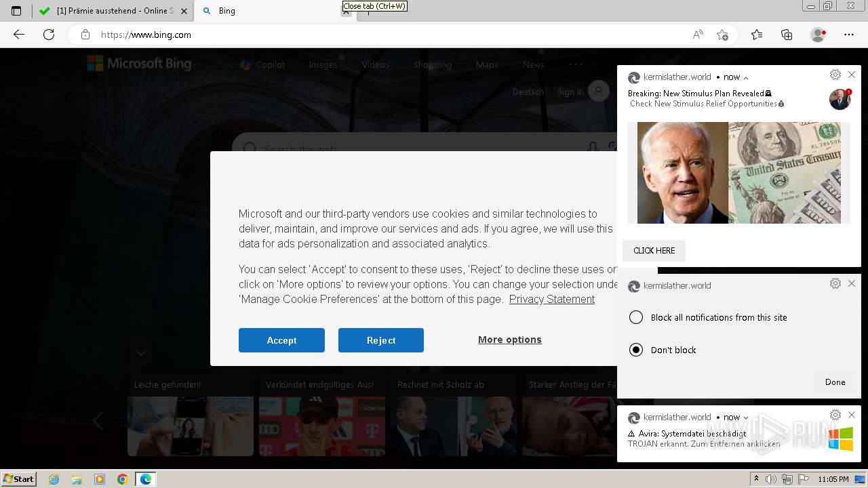Open the Favorites list
Screen dimensions: 868x488
[757, 35]
